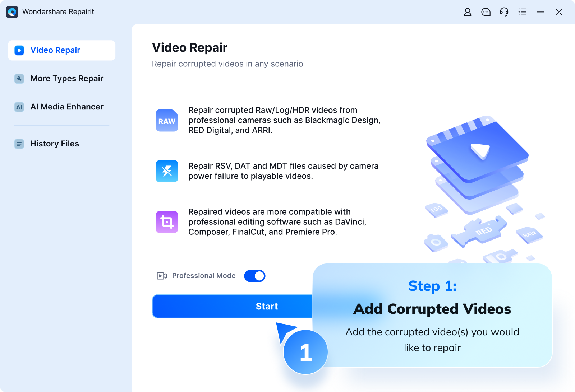
Task: Click text about RSV, DAT and MDT files
Action: click(283, 171)
